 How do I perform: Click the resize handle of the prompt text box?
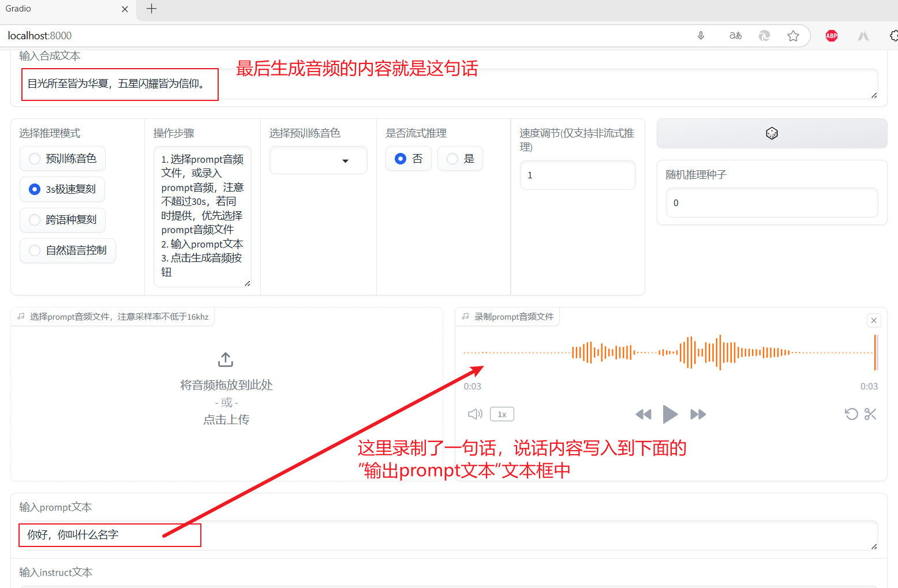tap(874, 546)
